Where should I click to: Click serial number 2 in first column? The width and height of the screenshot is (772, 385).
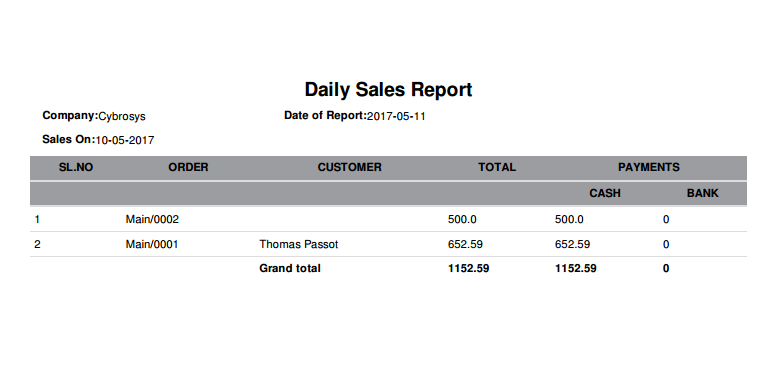(x=37, y=244)
